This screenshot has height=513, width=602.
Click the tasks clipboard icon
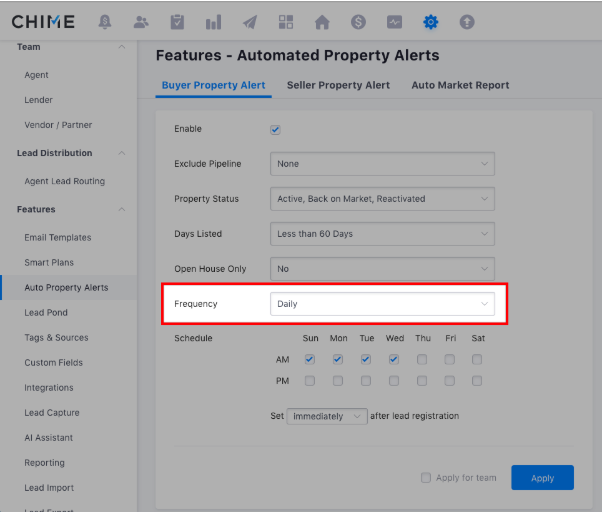[177, 21]
